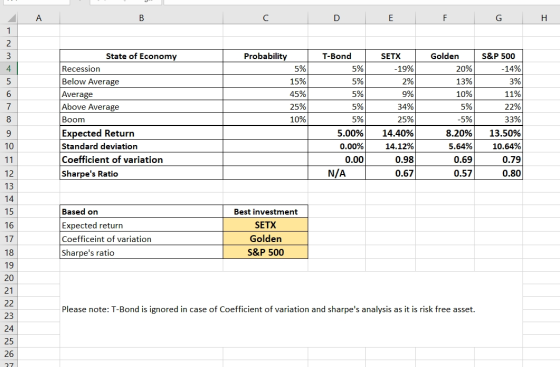Select column C header
Image resolution: width=560 pixels, height=367 pixels.
tap(265, 18)
